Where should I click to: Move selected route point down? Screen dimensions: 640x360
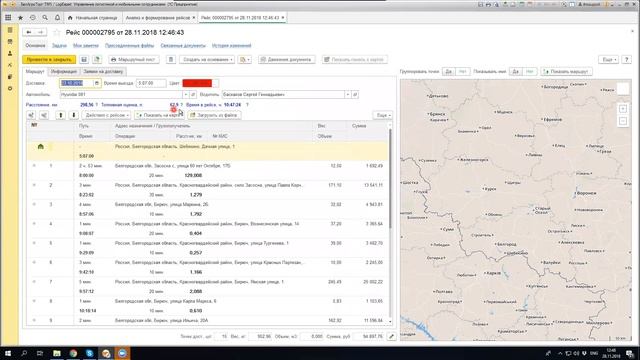point(74,116)
